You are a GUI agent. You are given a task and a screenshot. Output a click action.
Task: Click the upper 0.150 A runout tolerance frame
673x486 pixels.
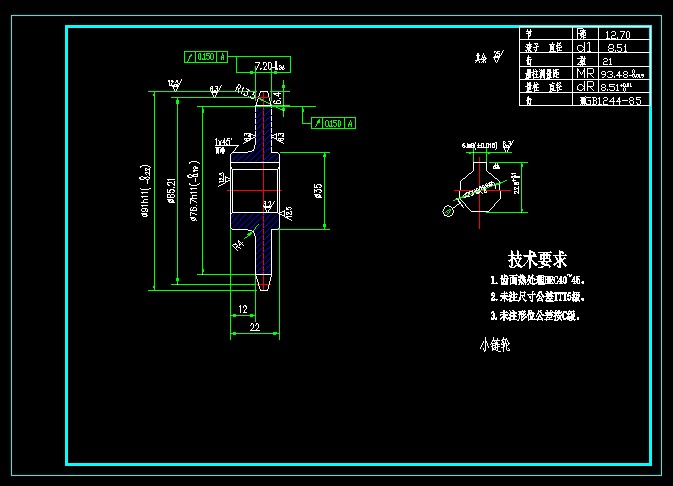(208, 56)
